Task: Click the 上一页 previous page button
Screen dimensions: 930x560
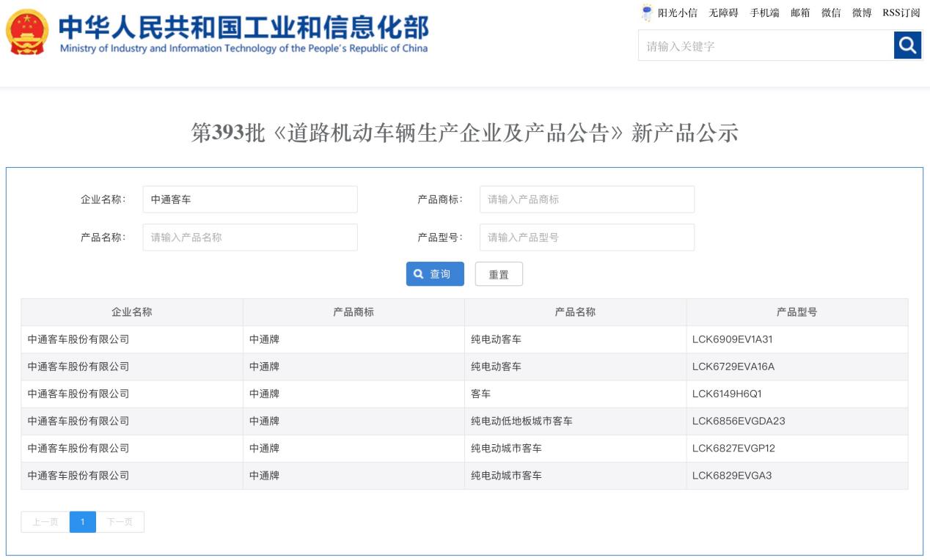Action: (45, 522)
